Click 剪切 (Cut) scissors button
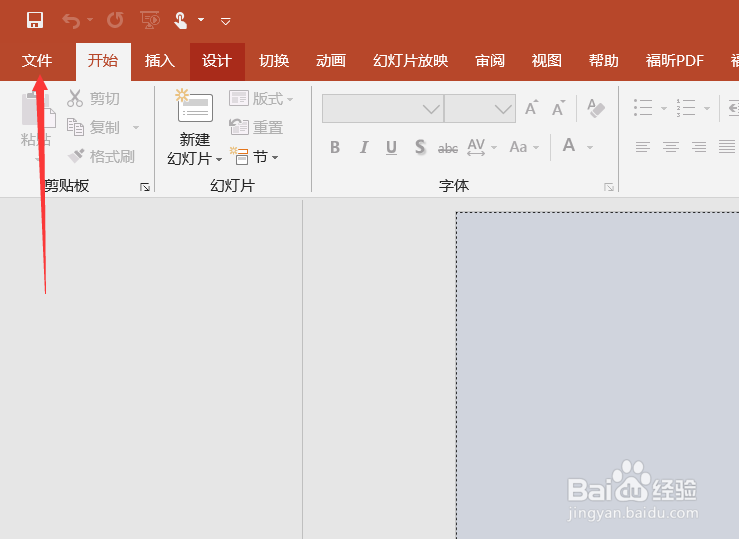 (x=93, y=98)
